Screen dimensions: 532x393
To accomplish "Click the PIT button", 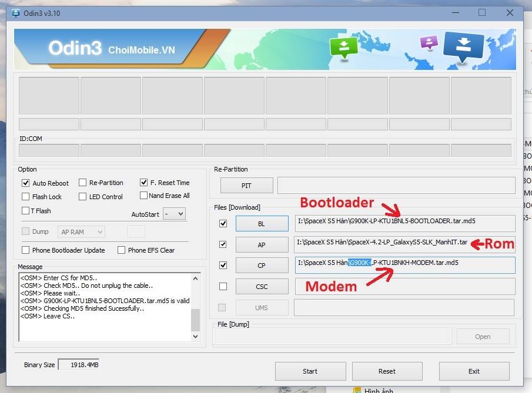I will pos(247,186).
